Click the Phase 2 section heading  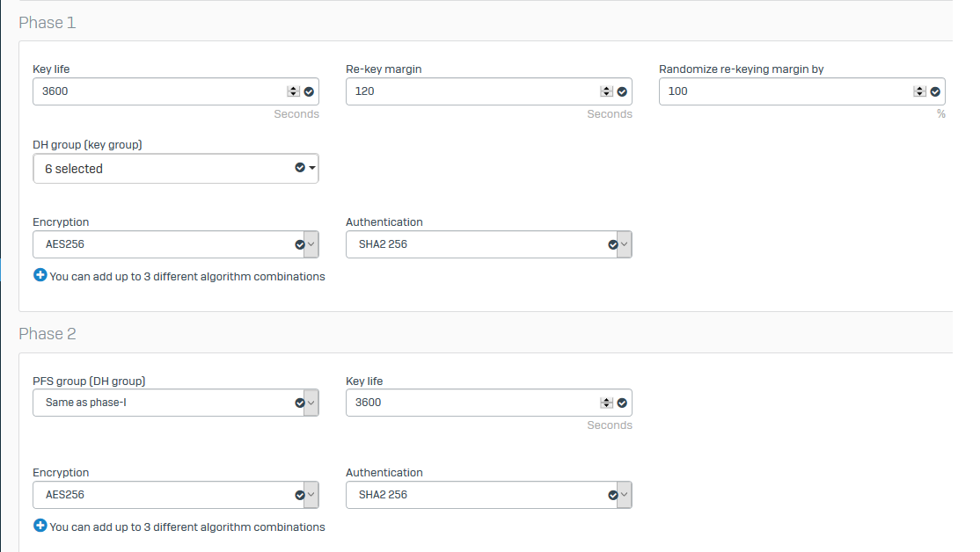[x=48, y=334]
